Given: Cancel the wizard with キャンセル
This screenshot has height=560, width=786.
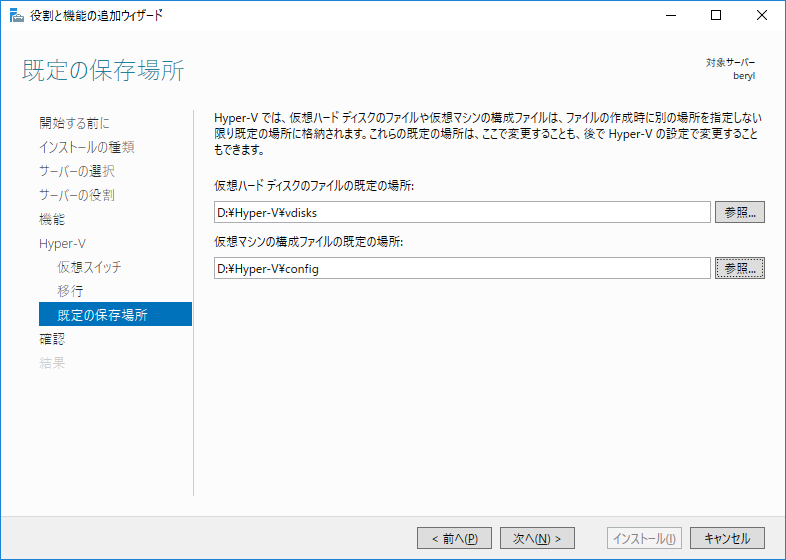Looking at the screenshot, I should point(727,538).
